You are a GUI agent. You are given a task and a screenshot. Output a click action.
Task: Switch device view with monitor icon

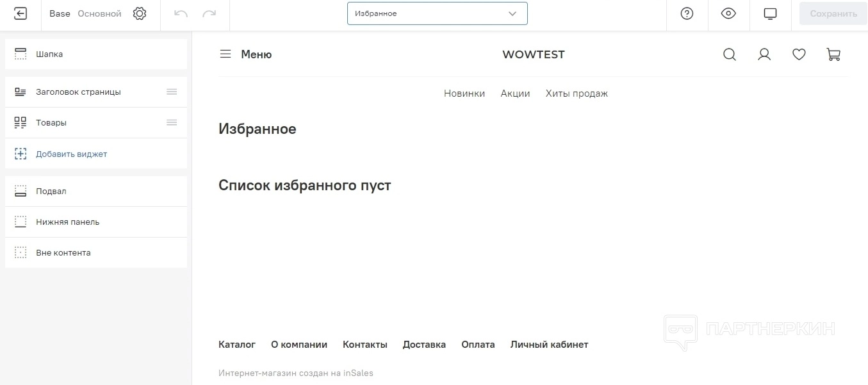pyautogui.click(x=770, y=13)
